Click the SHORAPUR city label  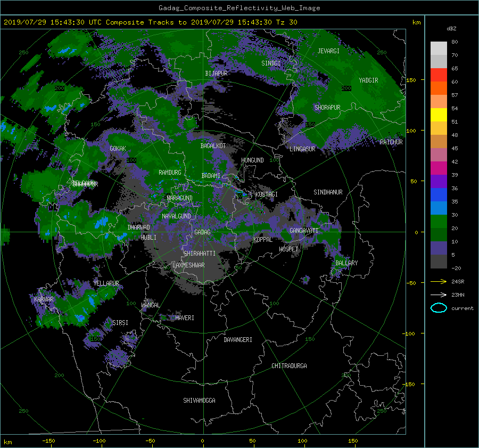pyautogui.click(x=327, y=108)
